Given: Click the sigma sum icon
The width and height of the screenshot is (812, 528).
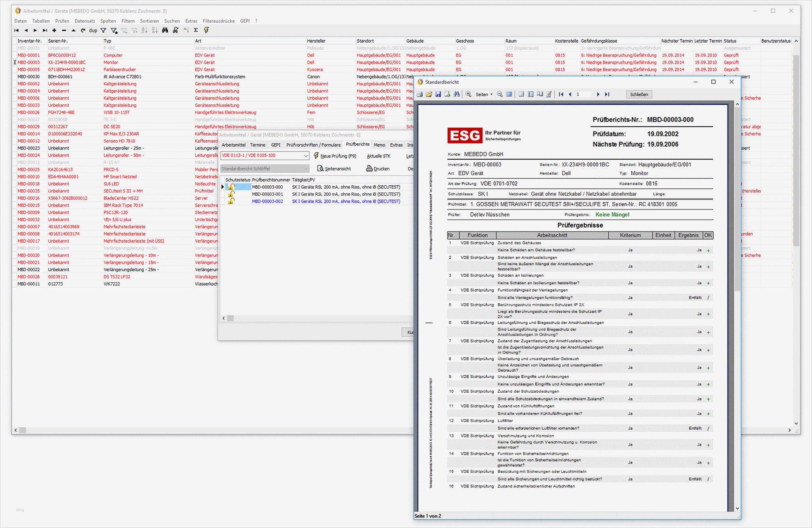Looking at the screenshot, I should 196,30.
